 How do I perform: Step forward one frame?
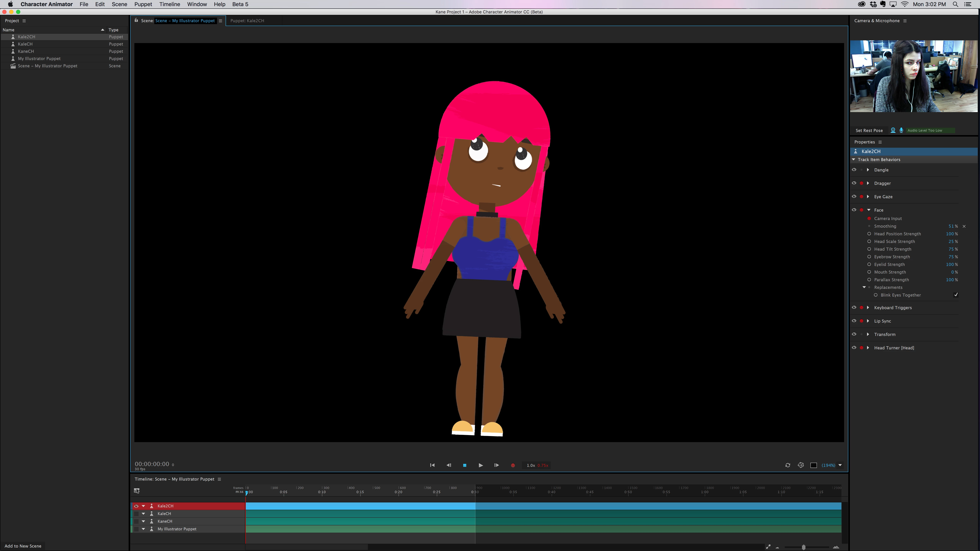[497, 465]
